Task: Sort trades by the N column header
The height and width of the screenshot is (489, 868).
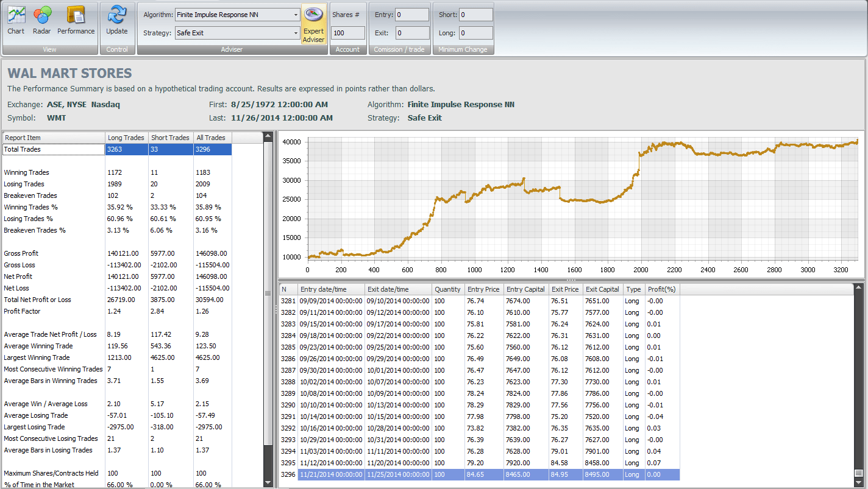Action: pos(288,289)
